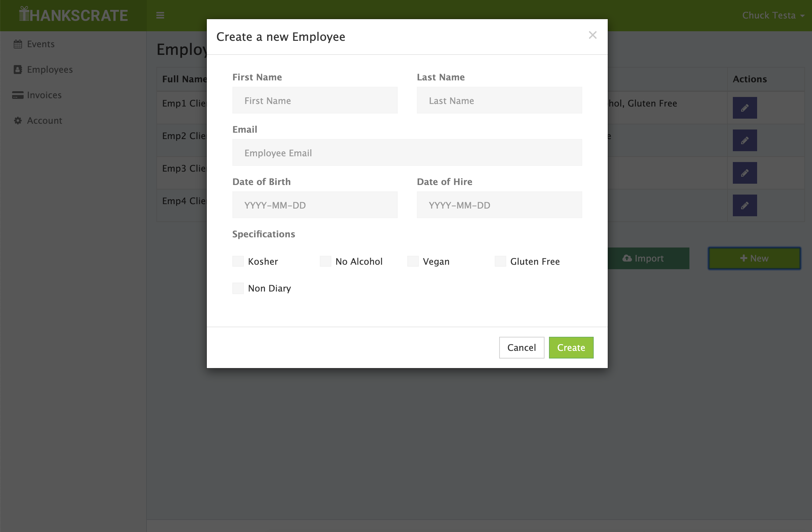Tick the Vegan checkbox

tap(413, 261)
